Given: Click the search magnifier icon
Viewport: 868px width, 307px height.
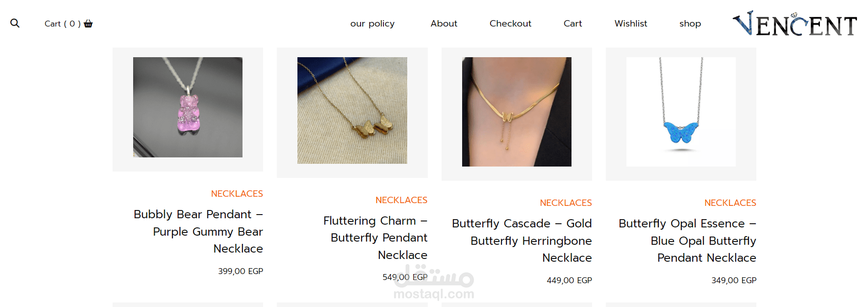Looking at the screenshot, I should [15, 23].
